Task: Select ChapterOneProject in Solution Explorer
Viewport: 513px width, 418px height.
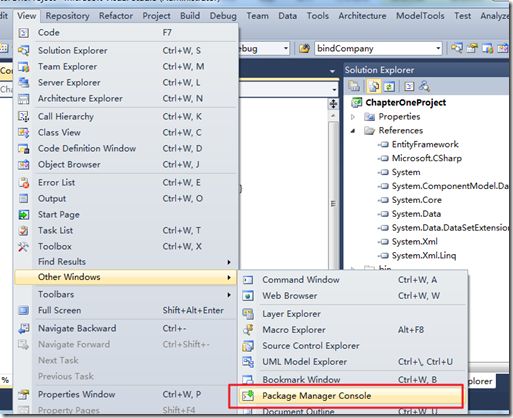Action: (405, 102)
